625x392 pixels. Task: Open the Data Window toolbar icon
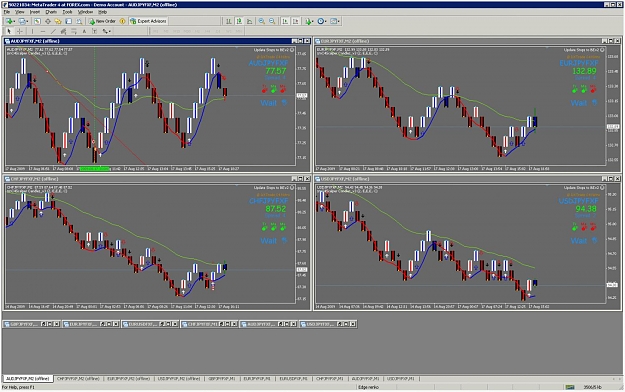tap(47, 21)
